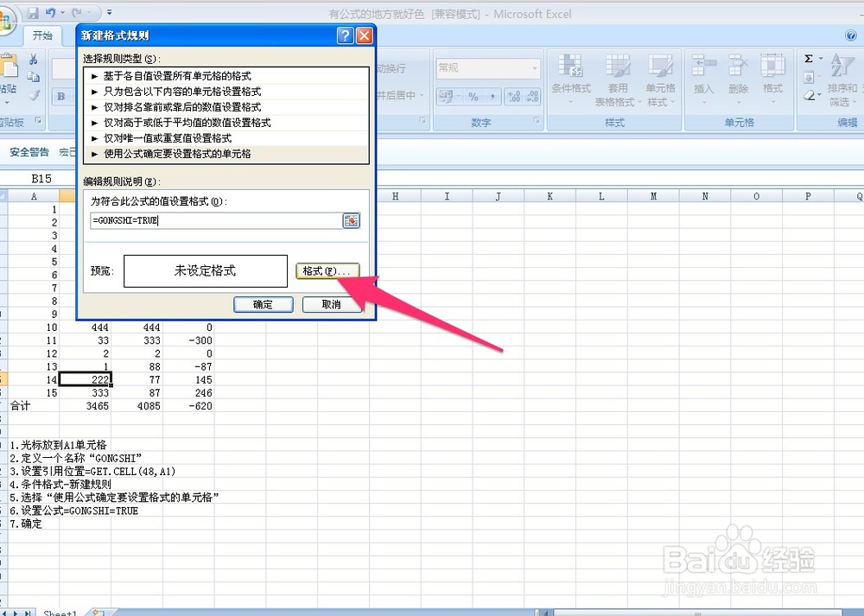Open the quick access toolbar customize arrow
Viewport: 864px width, 616px height.
click(109, 12)
